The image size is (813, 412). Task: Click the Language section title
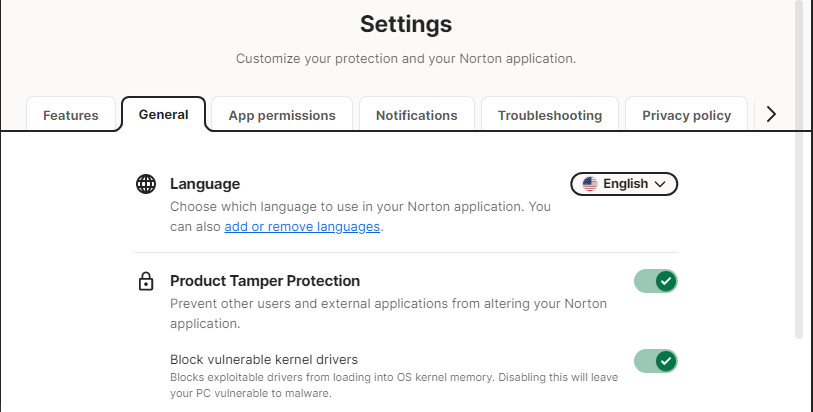click(205, 184)
